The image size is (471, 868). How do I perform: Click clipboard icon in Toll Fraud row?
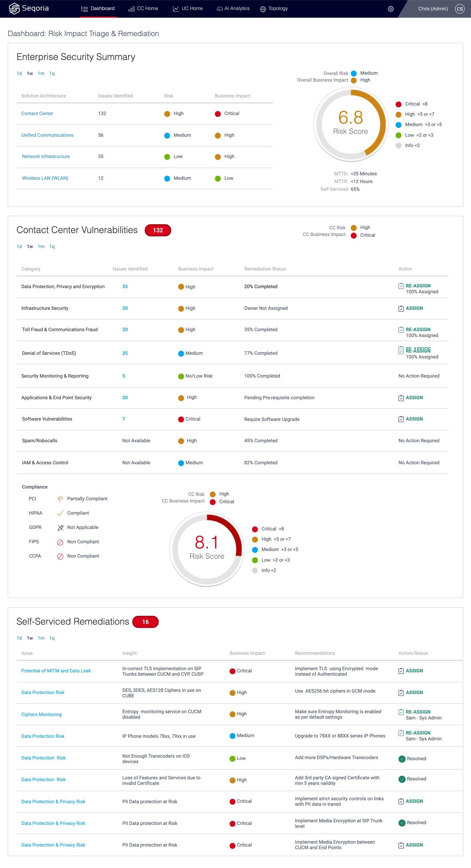click(401, 329)
